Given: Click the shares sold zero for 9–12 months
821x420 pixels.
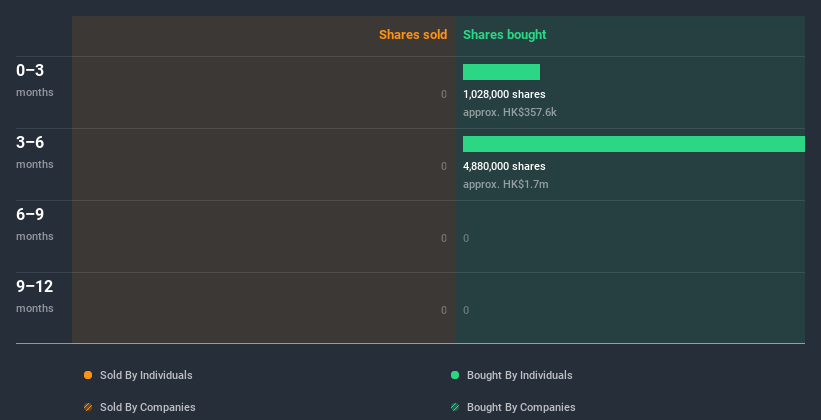Looking at the screenshot, I should pos(444,310).
